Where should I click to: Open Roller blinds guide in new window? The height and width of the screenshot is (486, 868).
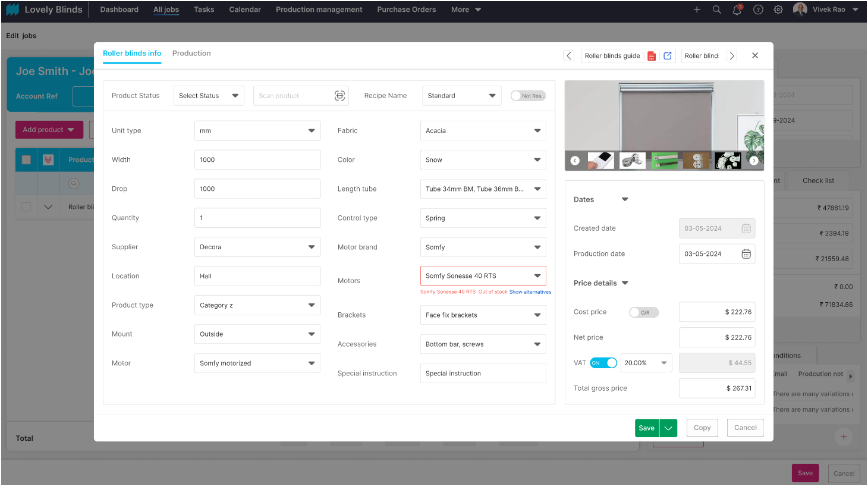(x=668, y=56)
